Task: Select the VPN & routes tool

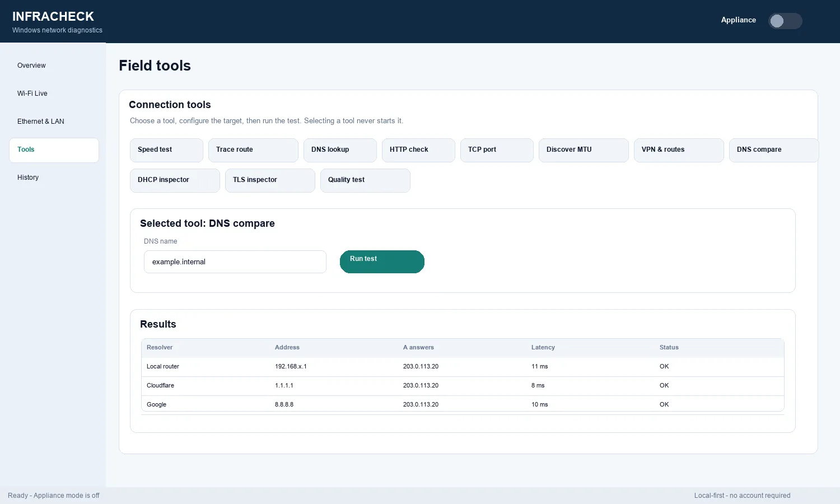Action: [679, 150]
